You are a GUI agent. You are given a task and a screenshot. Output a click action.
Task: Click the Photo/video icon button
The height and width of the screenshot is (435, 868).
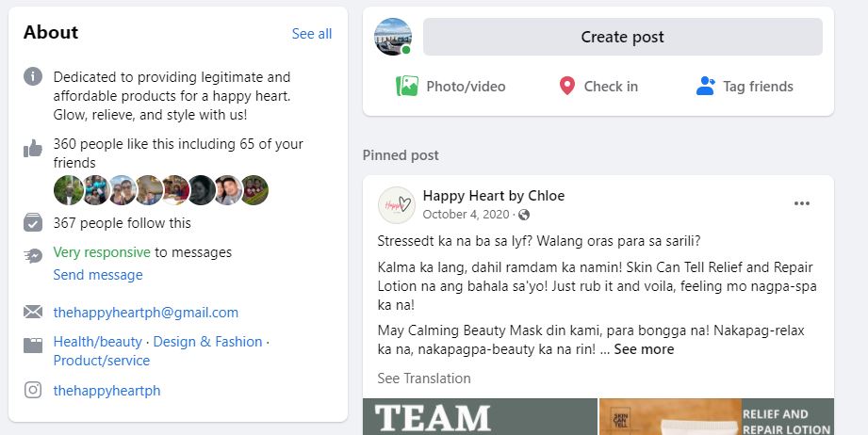coord(450,87)
